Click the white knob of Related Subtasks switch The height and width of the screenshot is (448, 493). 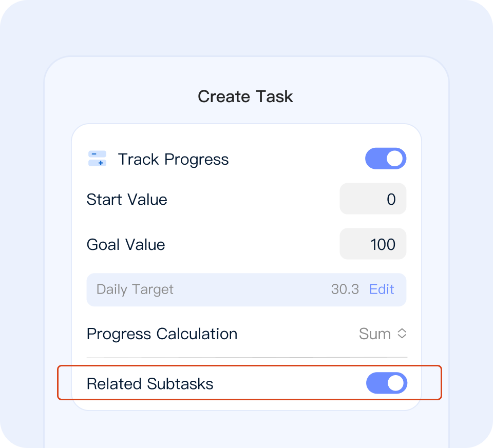395,383
